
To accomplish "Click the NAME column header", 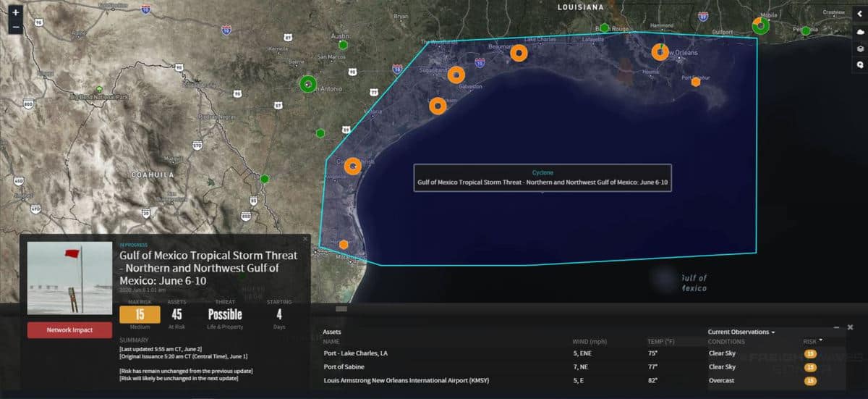I will pos(331,341).
